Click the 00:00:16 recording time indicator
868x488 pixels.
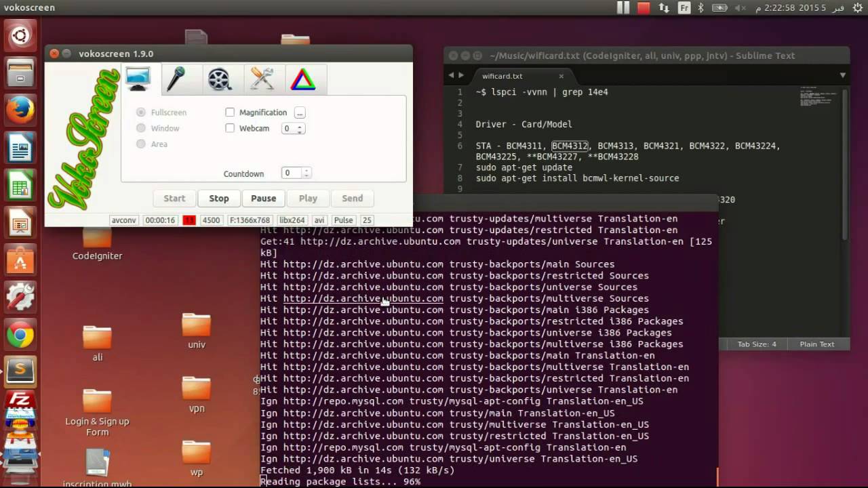coord(160,220)
